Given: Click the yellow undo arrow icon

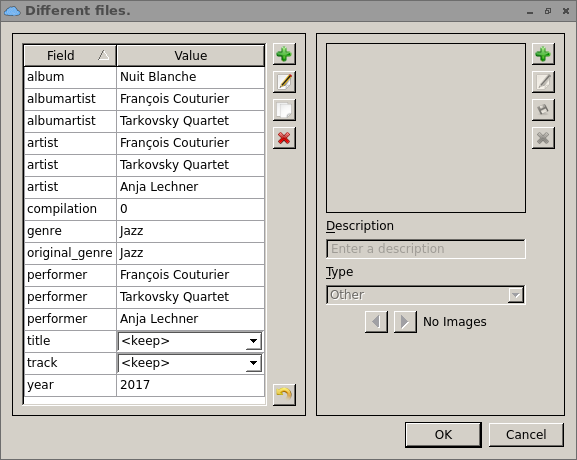Looking at the screenshot, I should coord(284,395).
